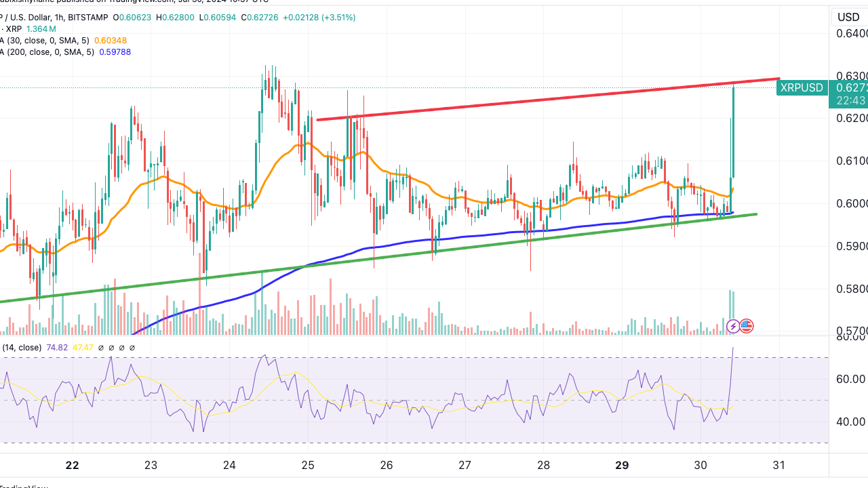Click the 40.00 RSI scale label
This screenshot has height=488, width=868.
(x=850, y=422)
